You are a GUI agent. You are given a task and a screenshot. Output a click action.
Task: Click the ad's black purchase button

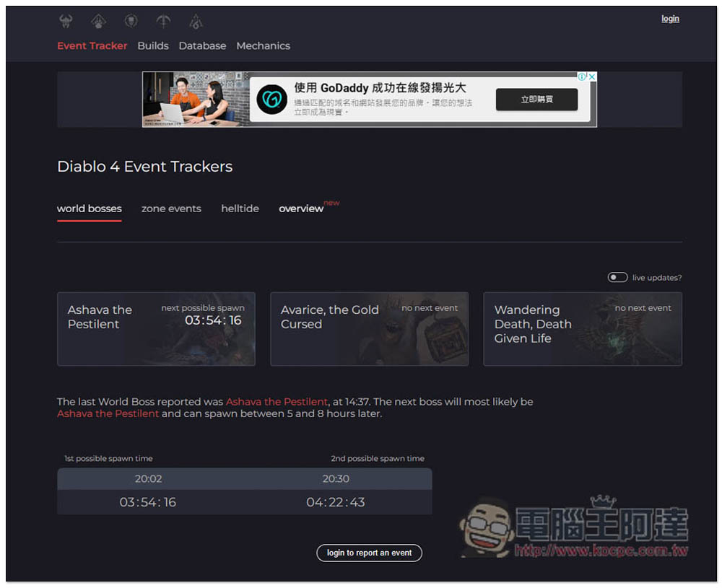[x=536, y=100]
